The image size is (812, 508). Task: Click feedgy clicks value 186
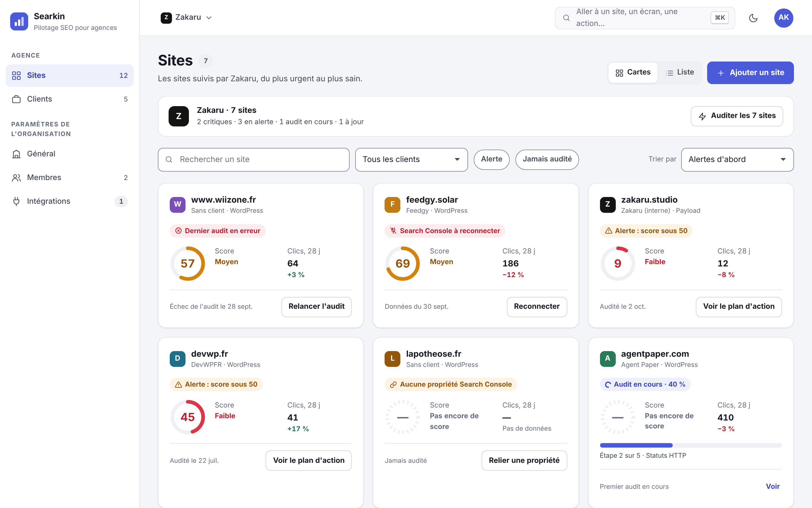click(x=510, y=264)
